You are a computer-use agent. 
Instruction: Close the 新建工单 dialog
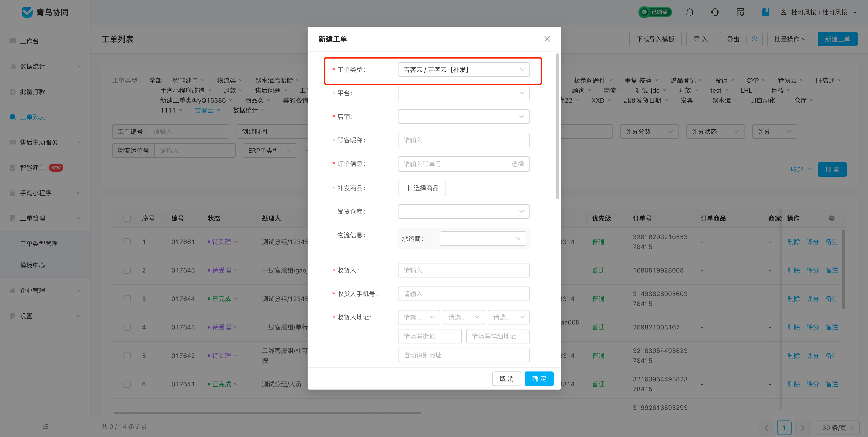click(547, 39)
